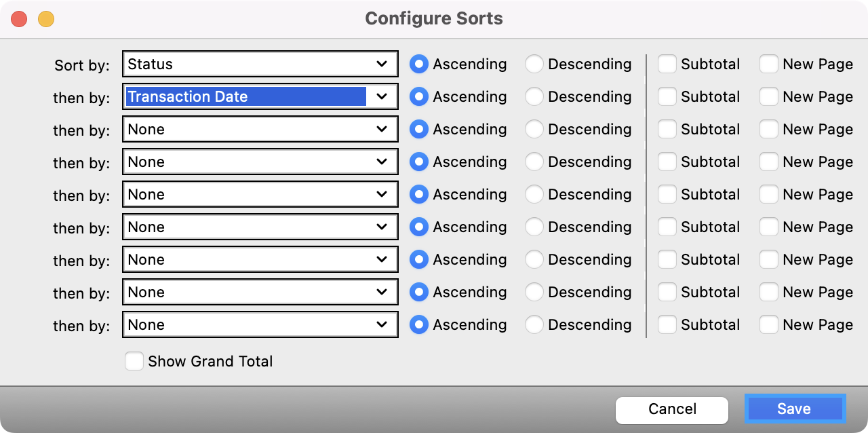The height and width of the screenshot is (433, 868).
Task: Minimize the window with the yellow button
Action: (46, 19)
